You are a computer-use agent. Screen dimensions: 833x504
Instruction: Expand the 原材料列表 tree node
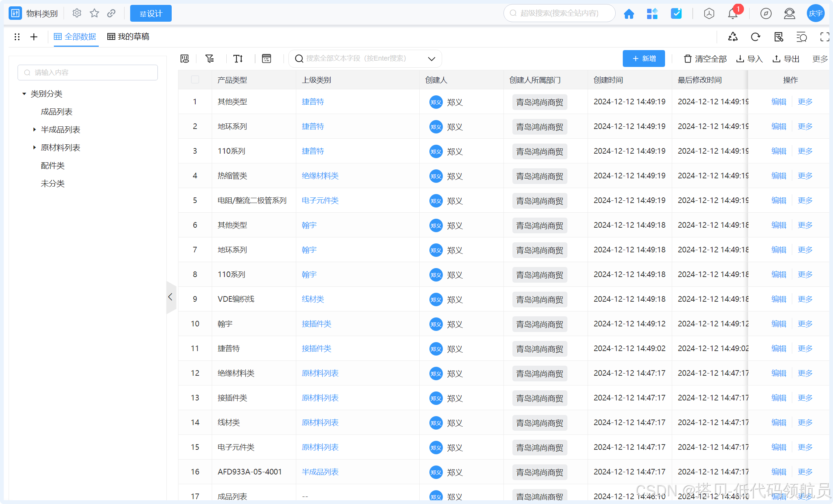point(34,148)
